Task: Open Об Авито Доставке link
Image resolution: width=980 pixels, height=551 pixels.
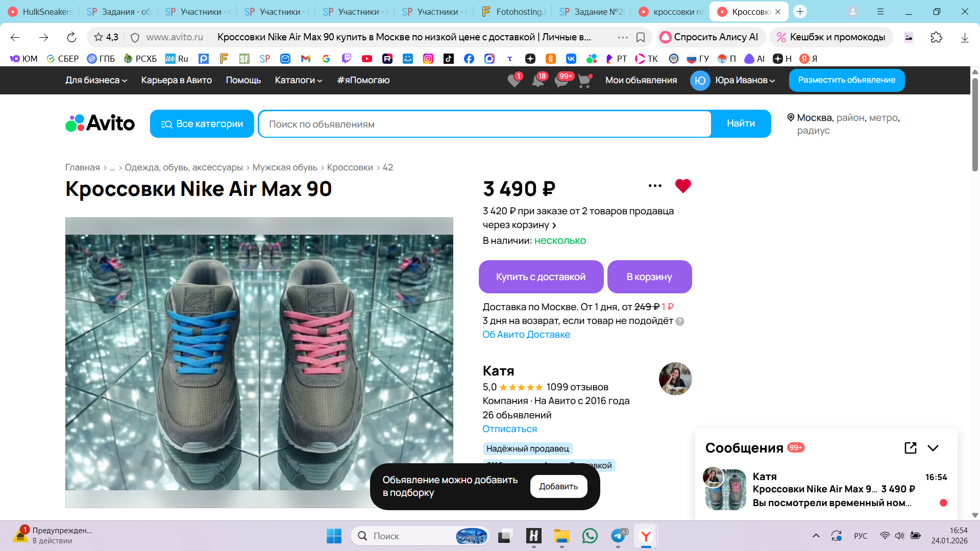Action: [526, 335]
